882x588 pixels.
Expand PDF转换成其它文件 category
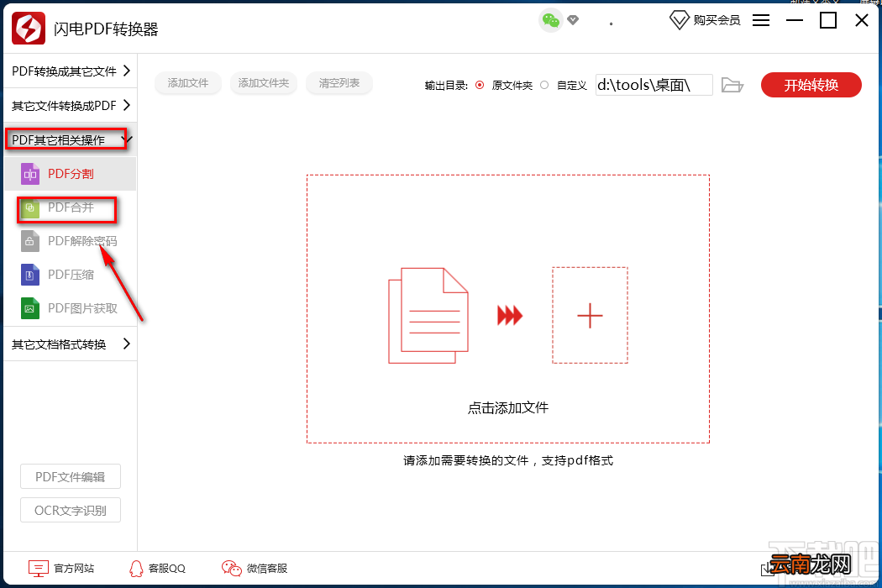coord(71,71)
